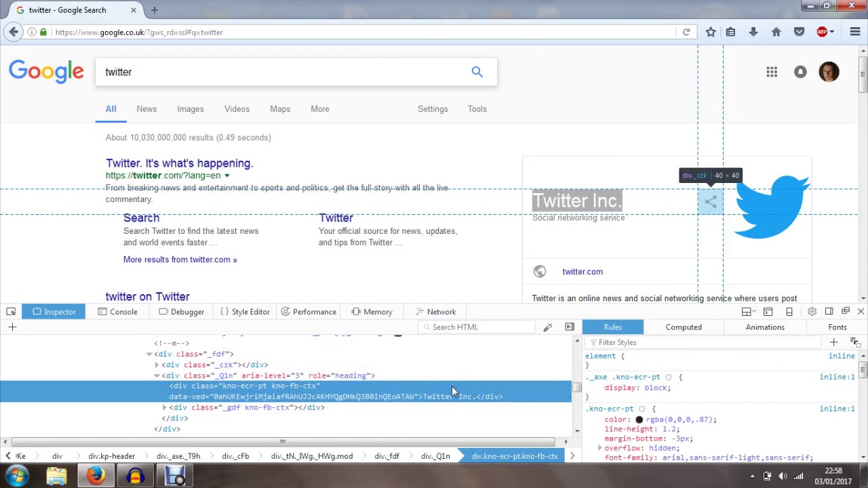This screenshot has height=488, width=868.
Task: Click the eyedropper color picker icon
Action: click(x=547, y=327)
